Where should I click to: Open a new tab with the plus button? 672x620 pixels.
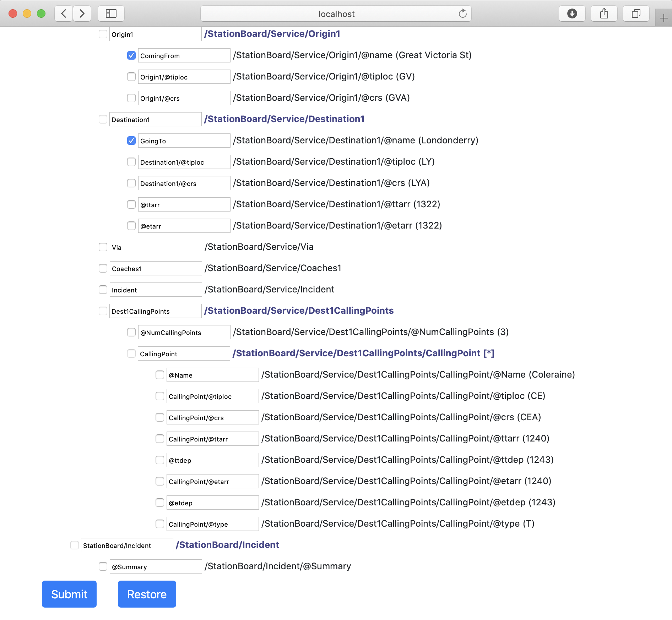[663, 18]
